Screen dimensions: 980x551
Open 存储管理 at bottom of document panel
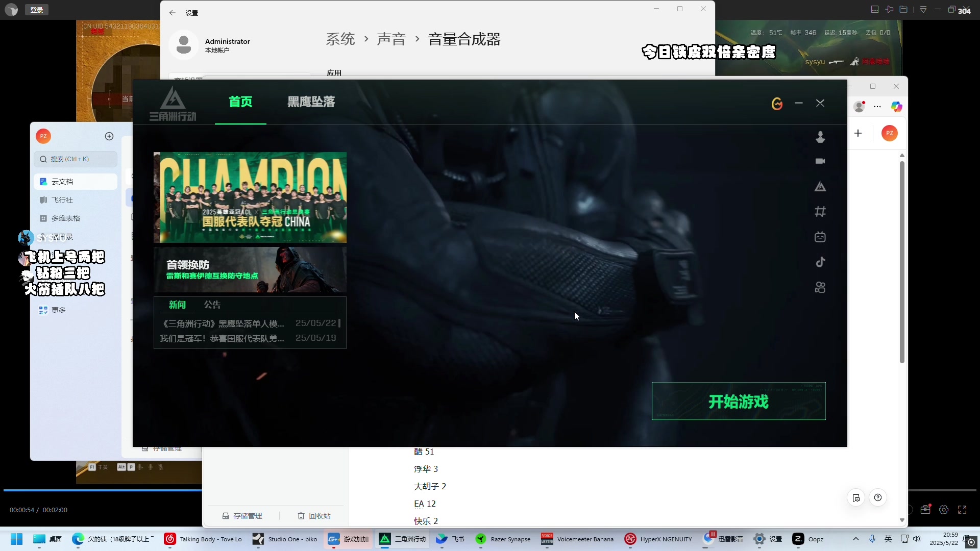click(x=242, y=516)
